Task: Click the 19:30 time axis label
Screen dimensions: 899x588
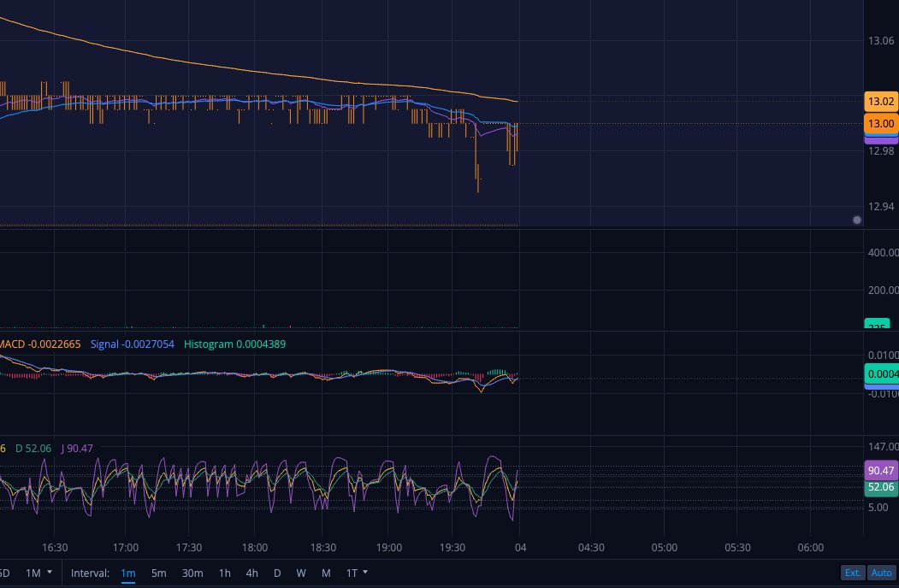Action: (452, 547)
